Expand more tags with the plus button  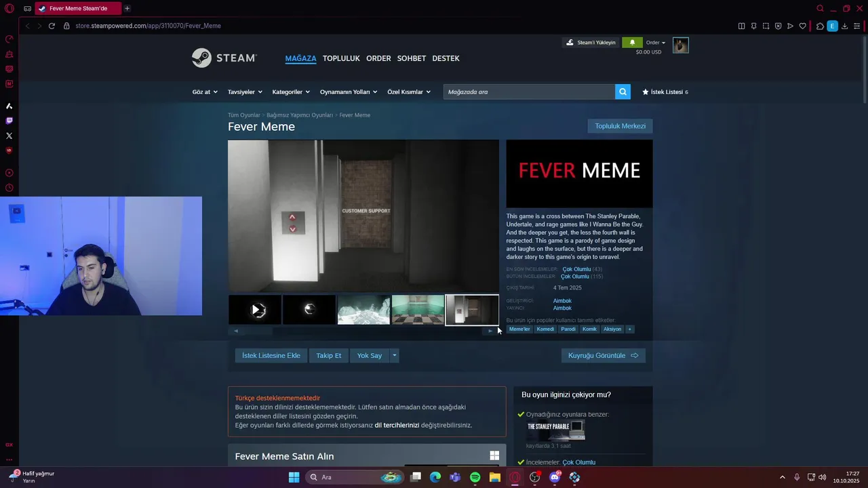click(629, 329)
